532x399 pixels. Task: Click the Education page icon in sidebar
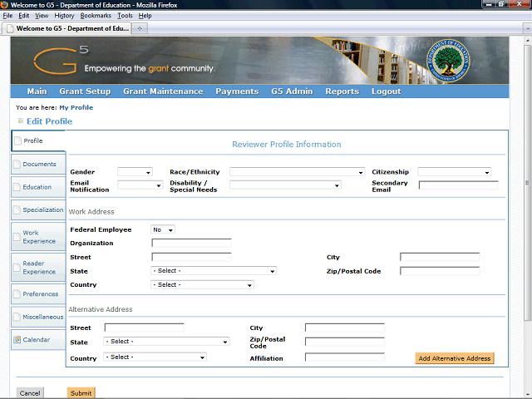(x=17, y=187)
